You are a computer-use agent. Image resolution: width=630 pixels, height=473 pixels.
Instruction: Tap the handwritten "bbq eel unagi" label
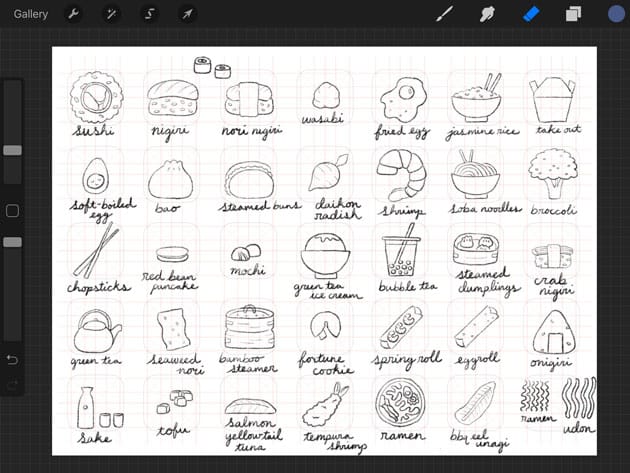pos(479,439)
